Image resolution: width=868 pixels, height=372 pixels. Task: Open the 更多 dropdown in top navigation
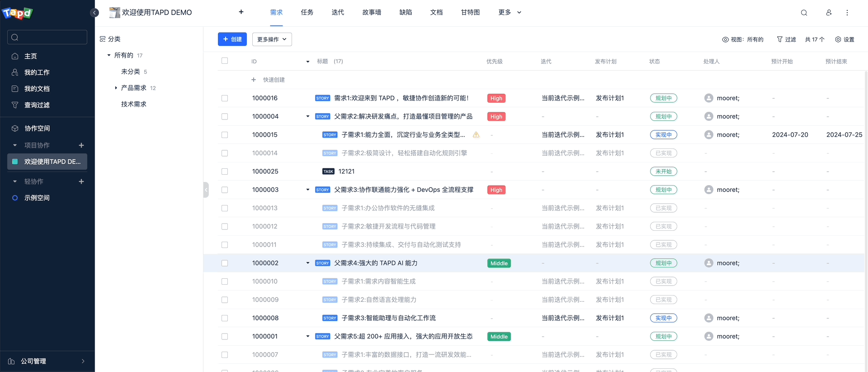click(x=509, y=12)
